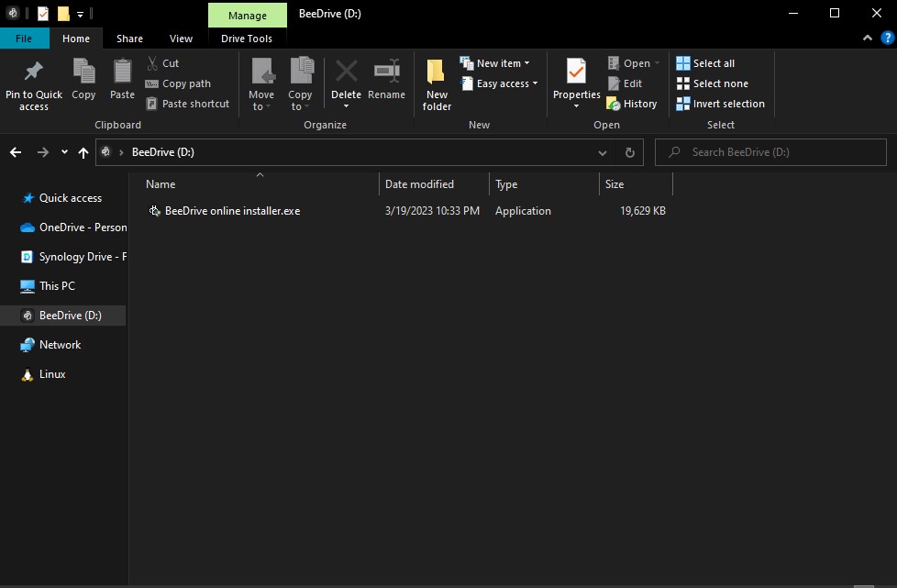This screenshot has width=897, height=588.
Task: Customize Quick Access Toolbar dropdown
Action: 80,15
